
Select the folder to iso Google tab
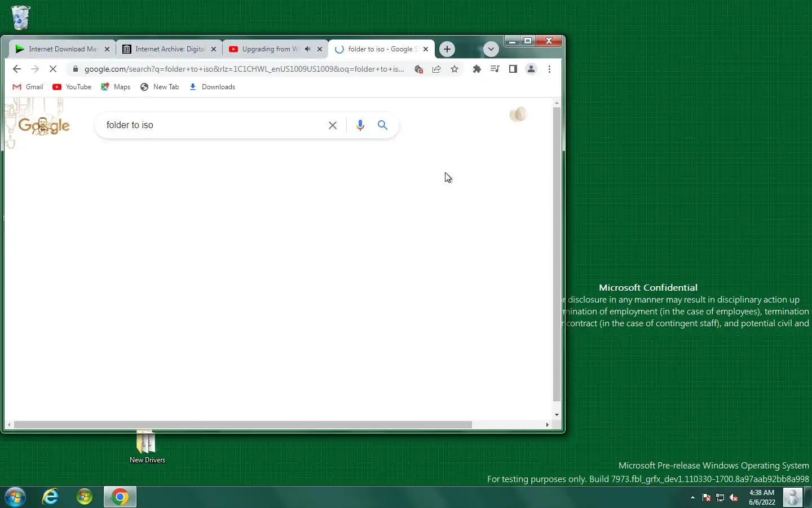(x=382, y=49)
